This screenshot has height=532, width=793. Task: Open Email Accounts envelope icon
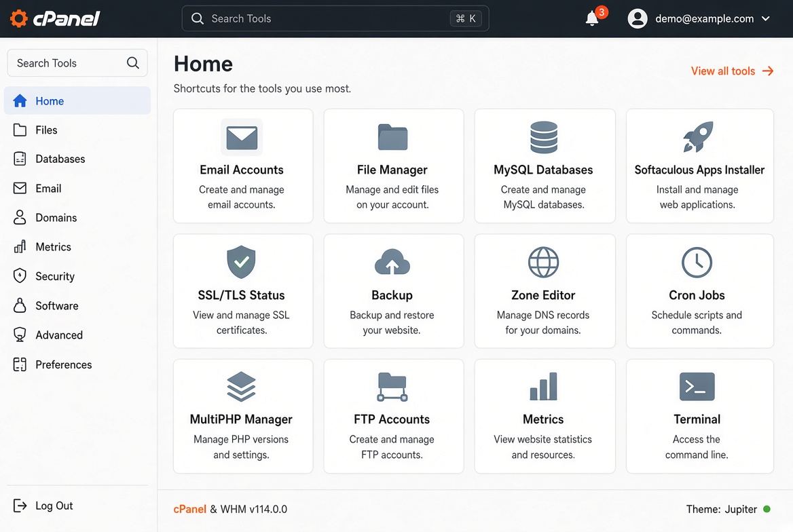(x=242, y=138)
